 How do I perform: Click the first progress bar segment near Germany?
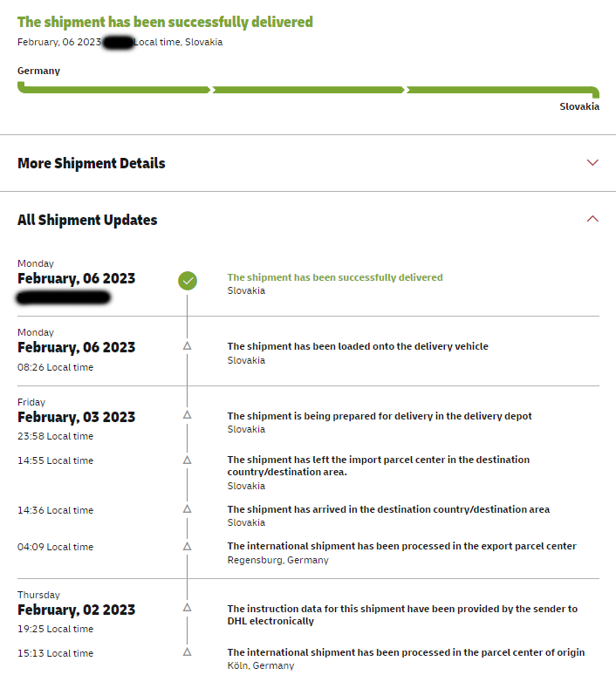(x=113, y=89)
